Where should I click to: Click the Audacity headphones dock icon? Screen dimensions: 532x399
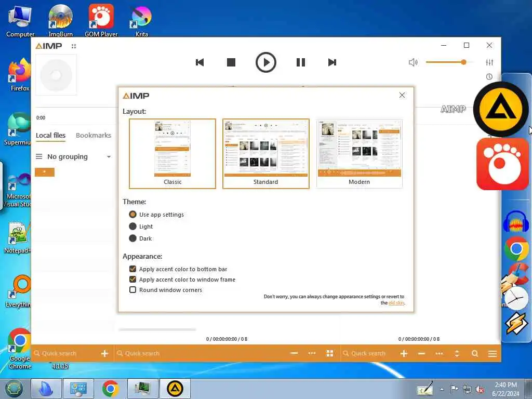(516, 221)
